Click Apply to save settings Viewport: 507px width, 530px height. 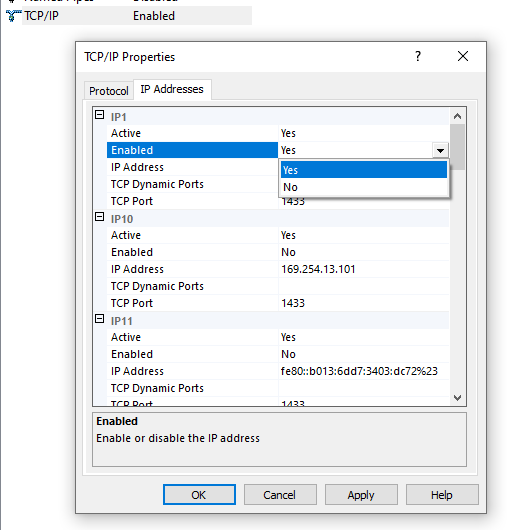361,495
